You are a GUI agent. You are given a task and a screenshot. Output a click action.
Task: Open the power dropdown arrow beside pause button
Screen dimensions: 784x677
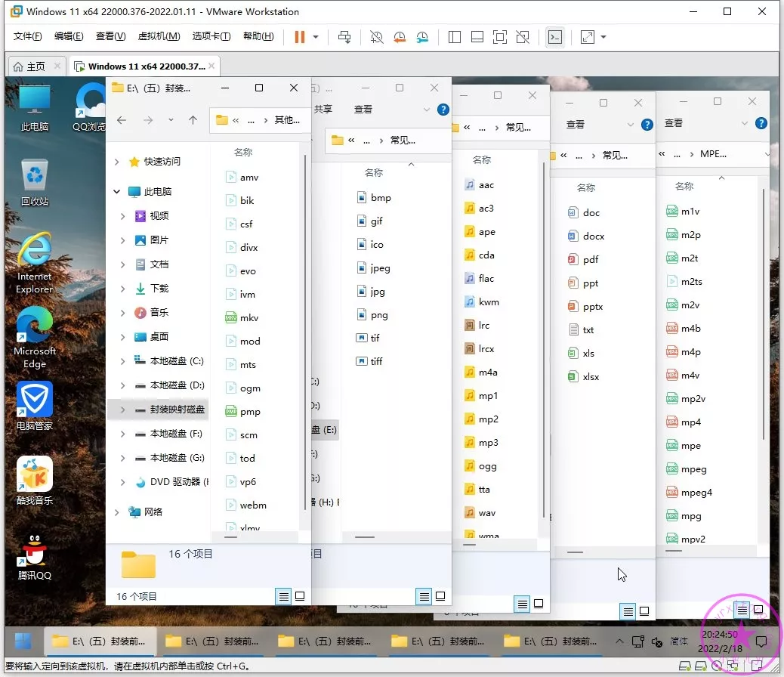(316, 37)
